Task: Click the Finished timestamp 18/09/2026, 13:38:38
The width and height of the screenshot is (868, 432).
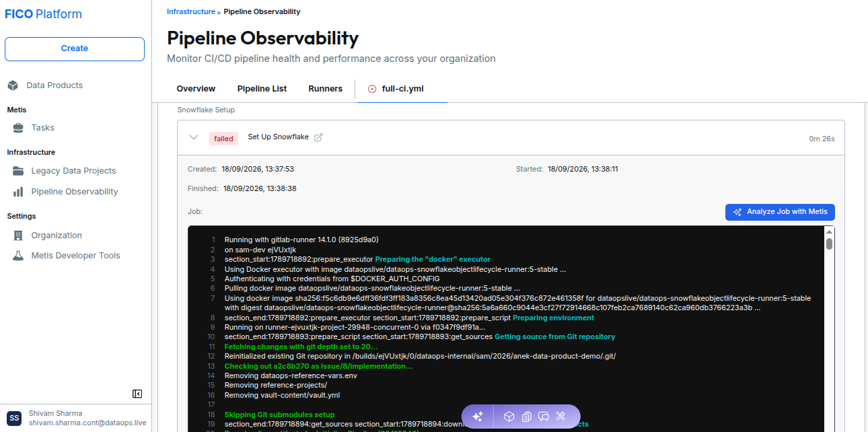Action: point(260,188)
